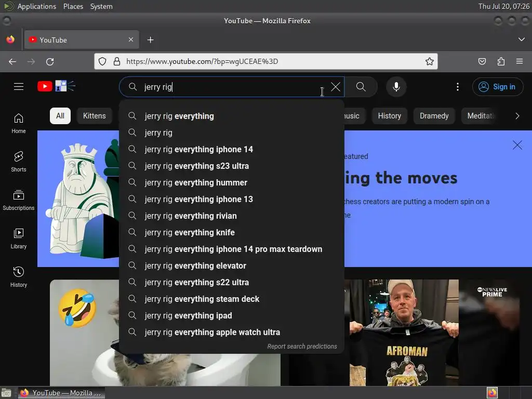Choose suggestion "jerry rig everything elevator"
Screen dimensions: 532x399
(231, 265)
